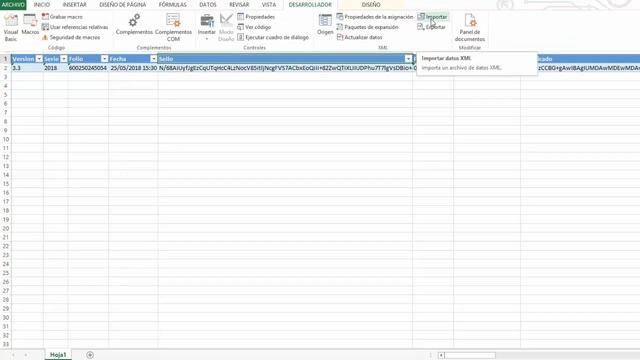
Task: Switch to the INSERTAR tab
Action: point(75,4)
